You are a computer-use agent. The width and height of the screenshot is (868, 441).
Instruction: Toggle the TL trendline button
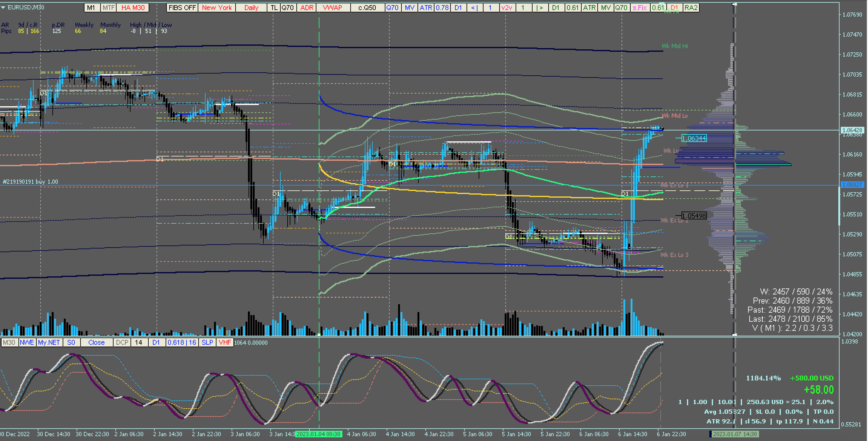pos(274,7)
